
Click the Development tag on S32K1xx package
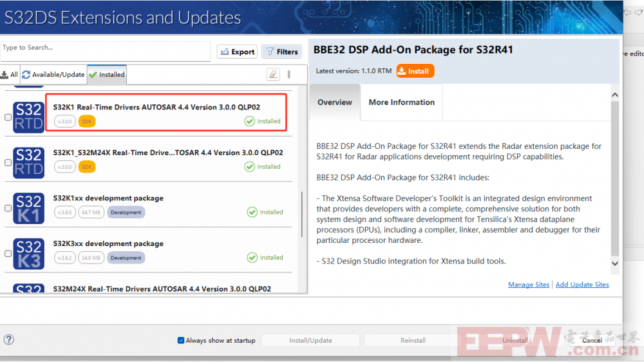(126, 213)
